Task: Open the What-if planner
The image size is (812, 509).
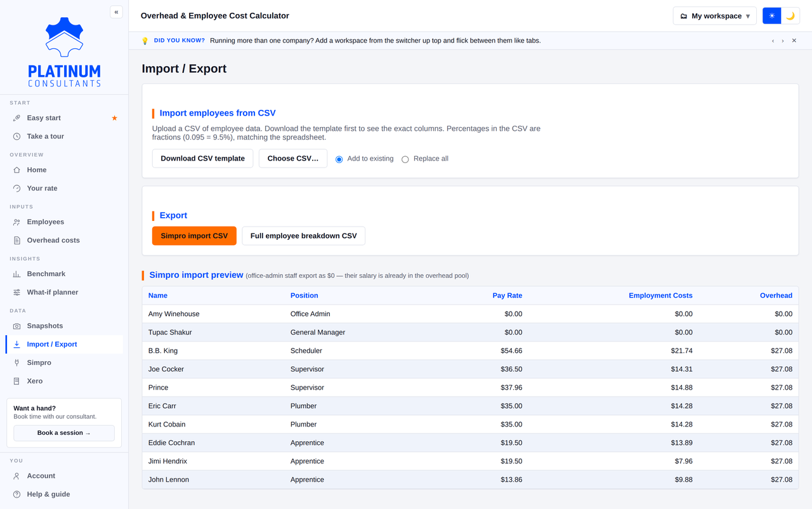Action: (x=64, y=293)
